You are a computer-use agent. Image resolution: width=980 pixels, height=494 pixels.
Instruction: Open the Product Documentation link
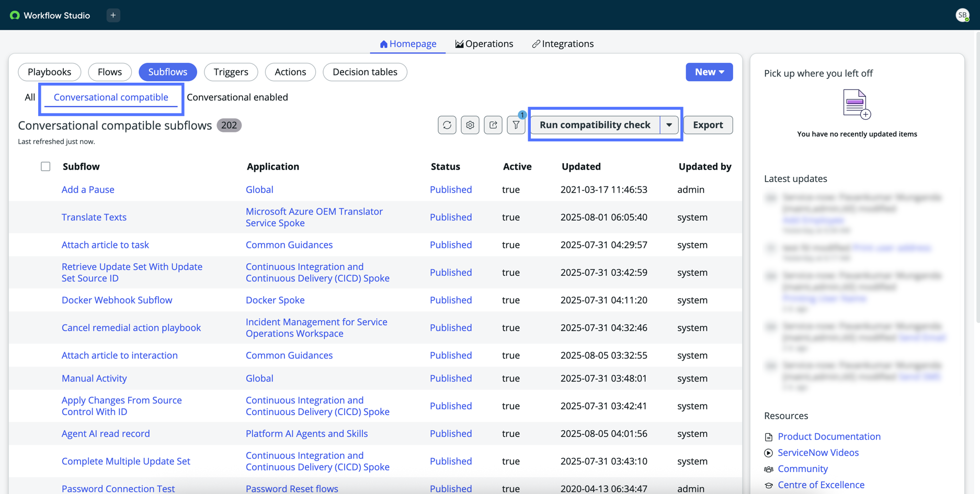[x=829, y=437]
